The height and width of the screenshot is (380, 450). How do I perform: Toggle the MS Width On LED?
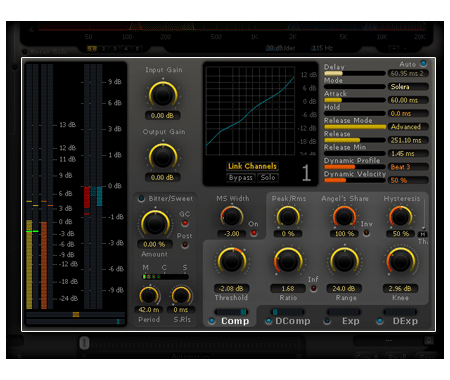[x=254, y=233]
